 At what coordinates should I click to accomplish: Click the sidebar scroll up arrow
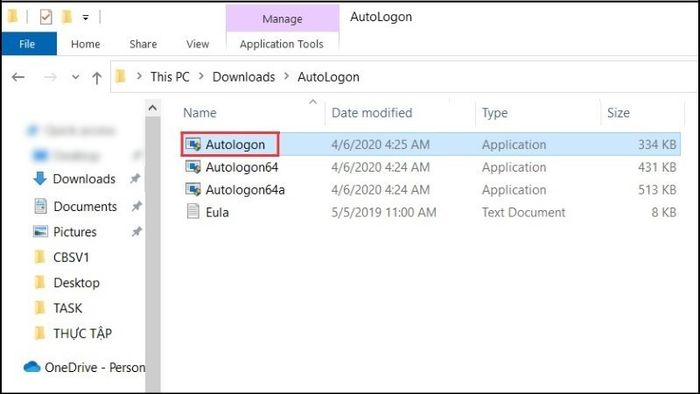(x=153, y=108)
